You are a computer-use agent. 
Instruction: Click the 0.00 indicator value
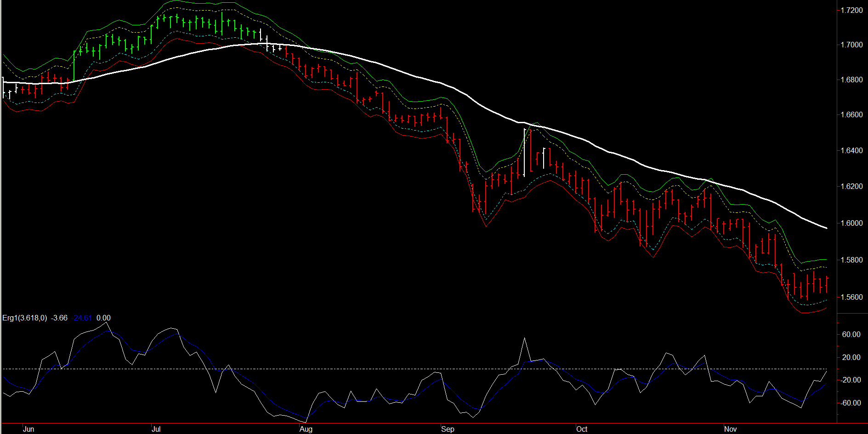coord(103,318)
